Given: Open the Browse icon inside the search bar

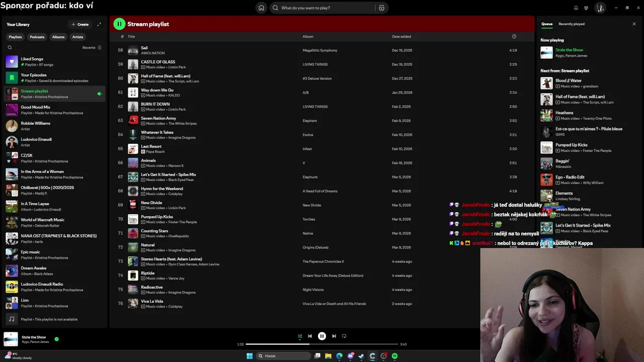Looking at the screenshot, I should [x=381, y=8].
